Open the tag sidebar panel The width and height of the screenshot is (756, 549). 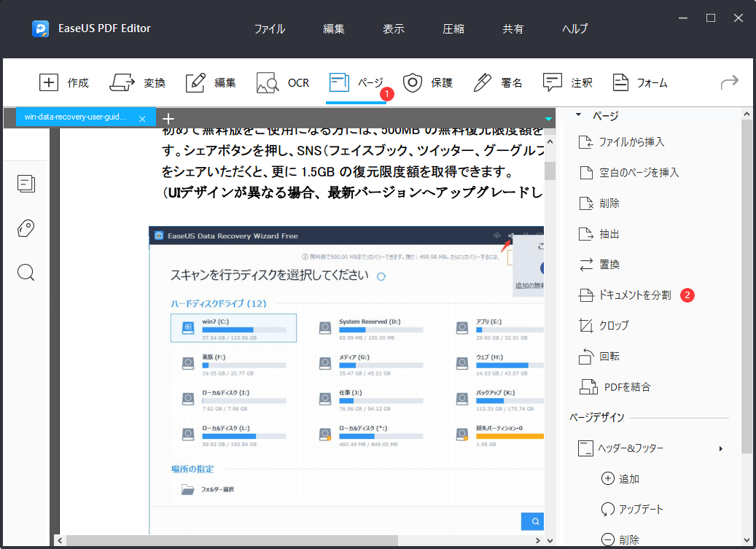pyautogui.click(x=26, y=228)
